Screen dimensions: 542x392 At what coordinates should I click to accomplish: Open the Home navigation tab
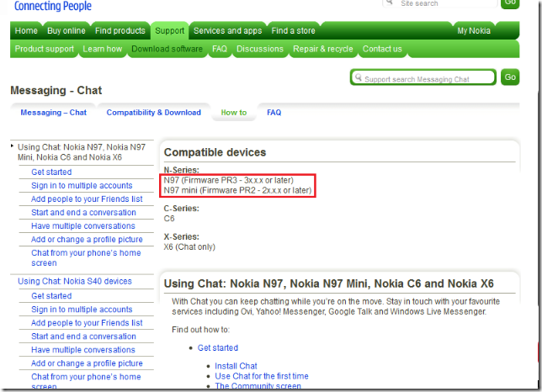pyautogui.click(x=26, y=31)
